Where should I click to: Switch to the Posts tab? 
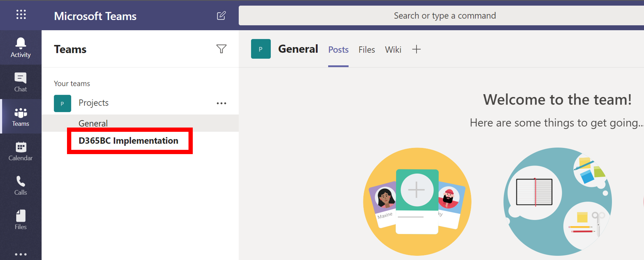(338, 50)
